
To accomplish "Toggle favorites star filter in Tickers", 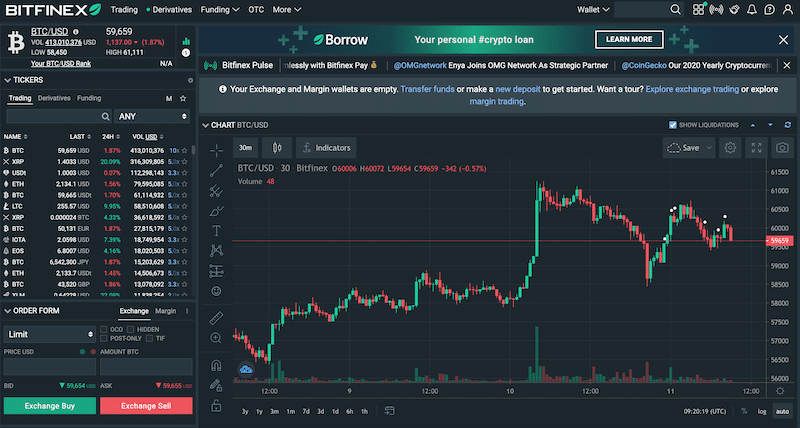I will tap(183, 98).
